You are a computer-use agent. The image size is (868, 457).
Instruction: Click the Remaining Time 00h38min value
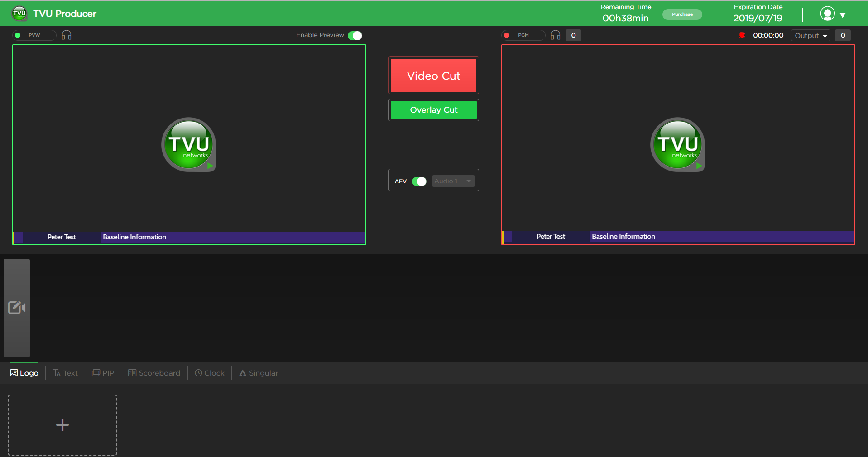click(625, 18)
